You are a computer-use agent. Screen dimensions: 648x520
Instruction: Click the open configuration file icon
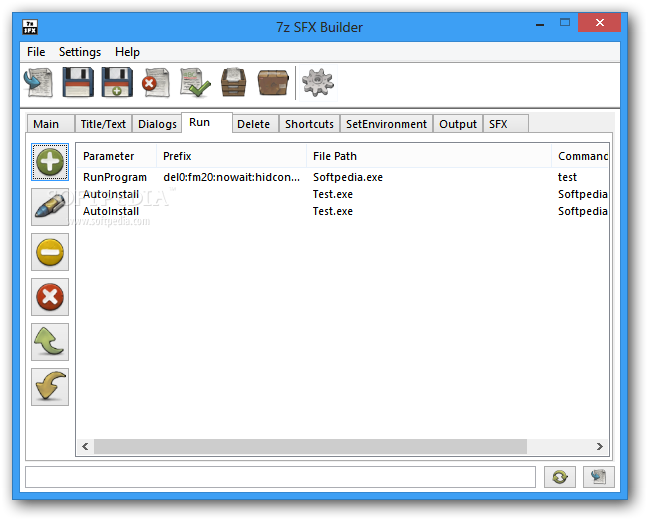tap(38, 82)
